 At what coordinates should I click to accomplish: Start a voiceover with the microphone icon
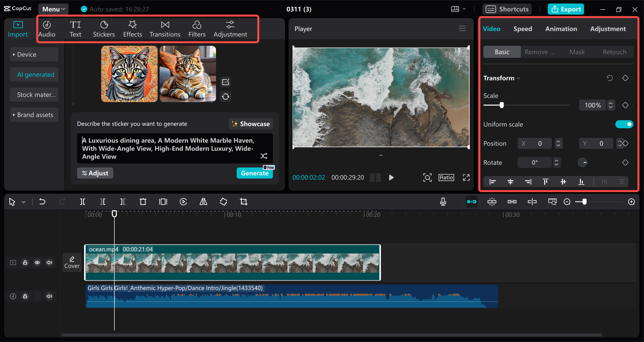(x=443, y=201)
